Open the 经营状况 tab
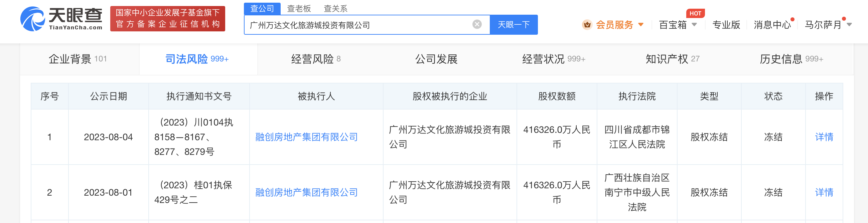This screenshot has height=223, width=868. click(x=554, y=59)
